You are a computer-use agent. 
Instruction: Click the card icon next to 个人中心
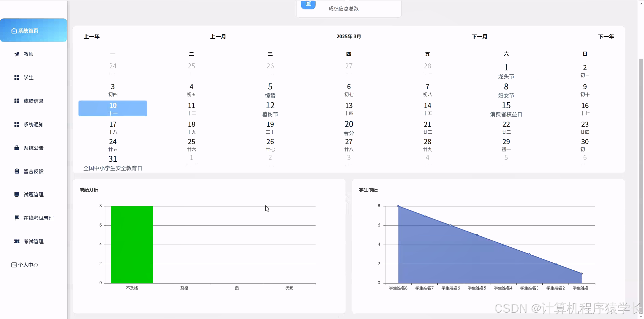[14, 265]
